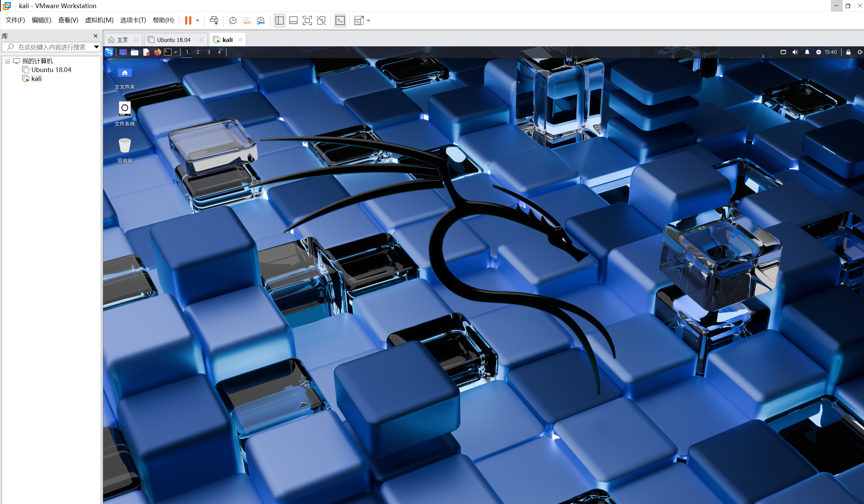
Task: Select Ubuntu 18.04 in the library tree
Action: coord(51,70)
